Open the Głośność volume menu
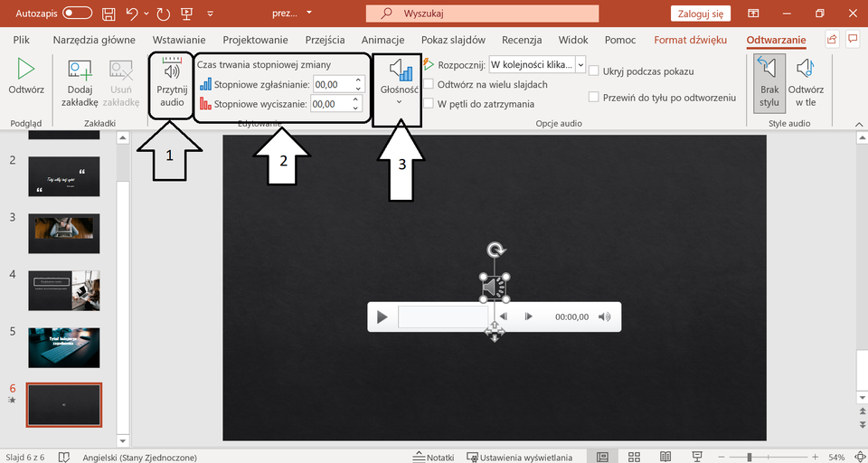868x463 pixels. click(x=399, y=83)
